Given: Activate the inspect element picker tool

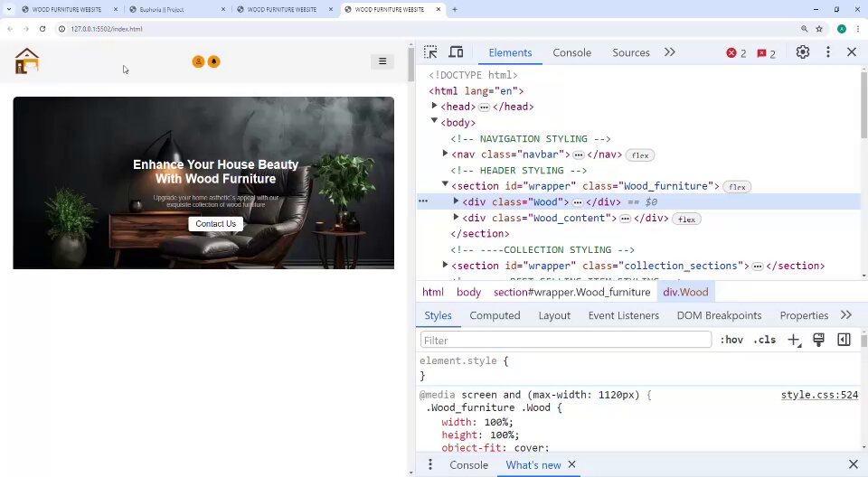Looking at the screenshot, I should (430, 52).
